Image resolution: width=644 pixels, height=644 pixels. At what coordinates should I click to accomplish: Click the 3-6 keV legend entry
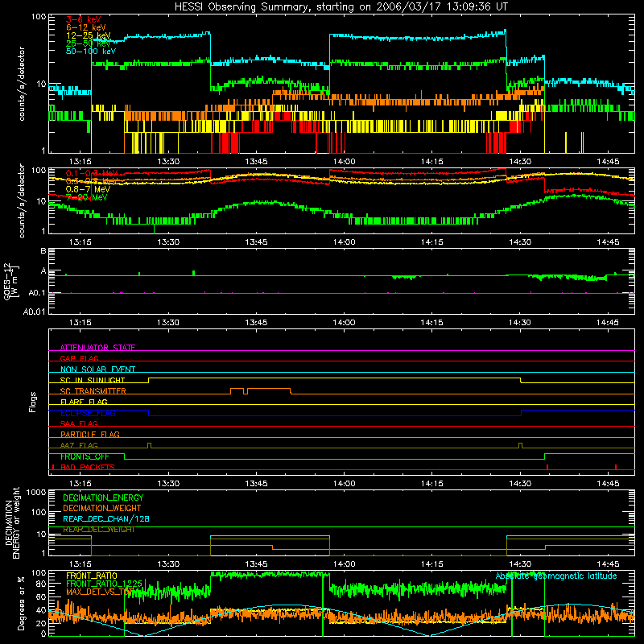[83, 19]
